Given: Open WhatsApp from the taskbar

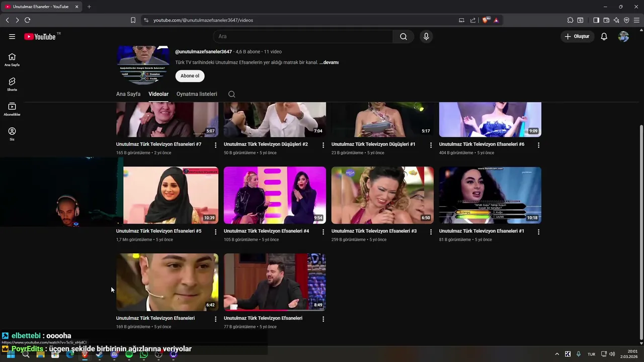Looking at the screenshot, I should 144,354.
